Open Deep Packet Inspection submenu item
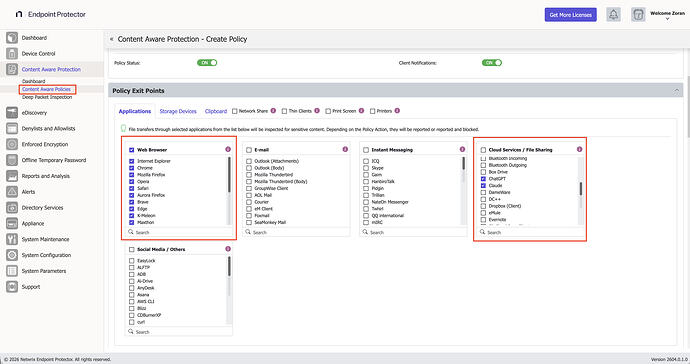This screenshot has width=690, height=364. pyautogui.click(x=47, y=97)
